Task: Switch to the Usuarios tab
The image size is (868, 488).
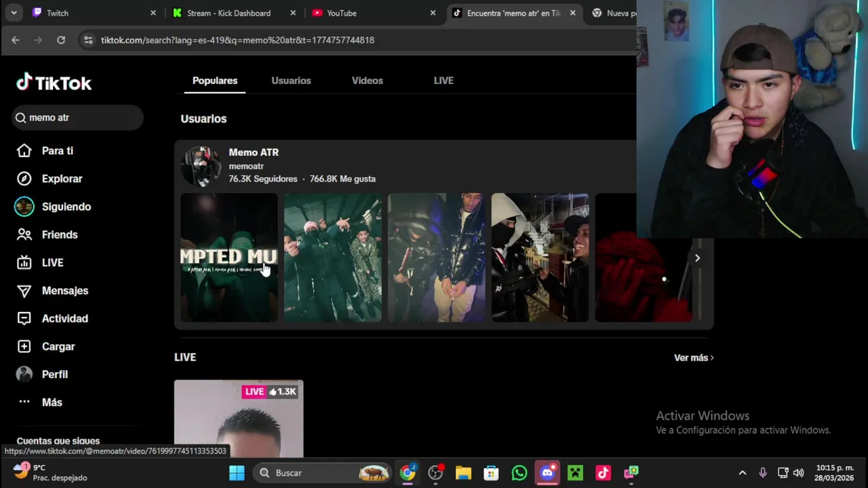Action: 291,81
